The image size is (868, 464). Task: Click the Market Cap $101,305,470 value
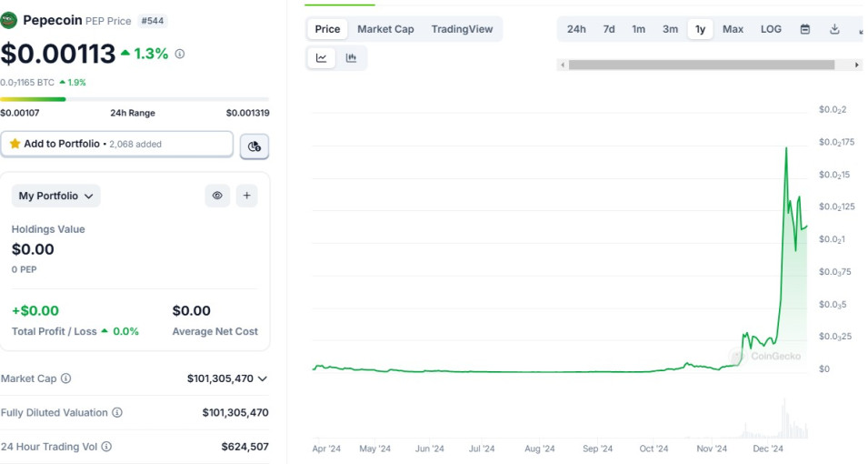(x=220, y=378)
